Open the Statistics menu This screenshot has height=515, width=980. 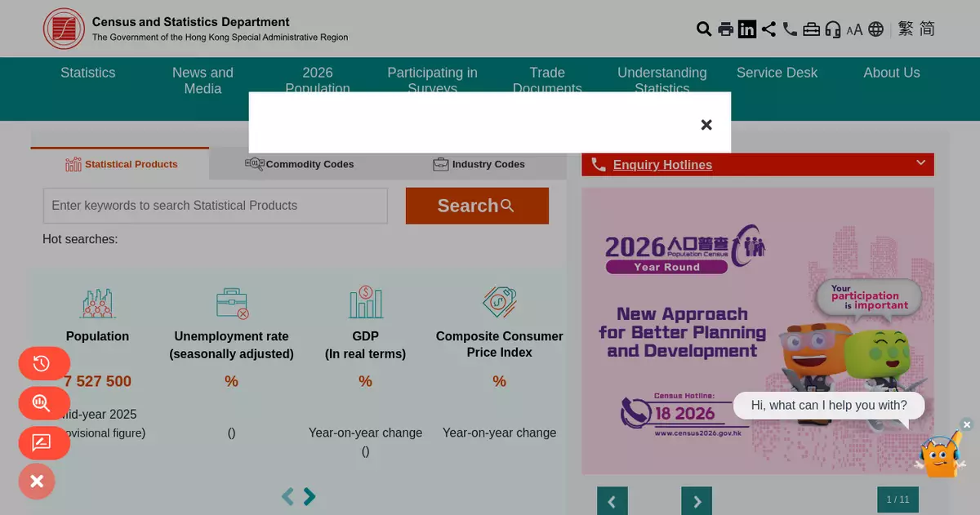point(88,73)
